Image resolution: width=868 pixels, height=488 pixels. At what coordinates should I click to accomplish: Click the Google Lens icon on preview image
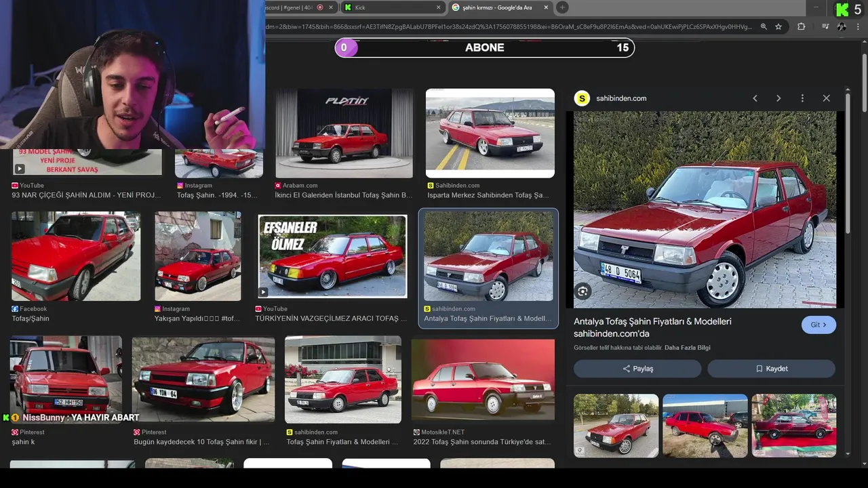pos(583,291)
